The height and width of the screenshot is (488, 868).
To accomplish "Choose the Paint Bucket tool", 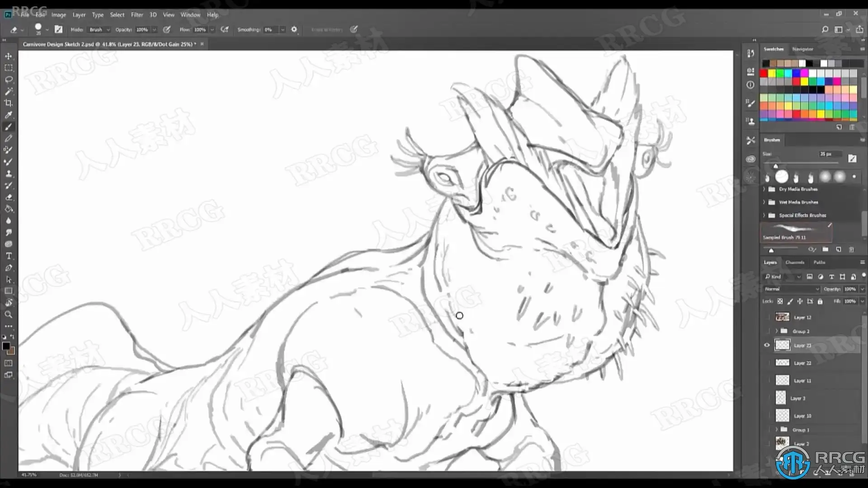I will pyautogui.click(x=9, y=209).
